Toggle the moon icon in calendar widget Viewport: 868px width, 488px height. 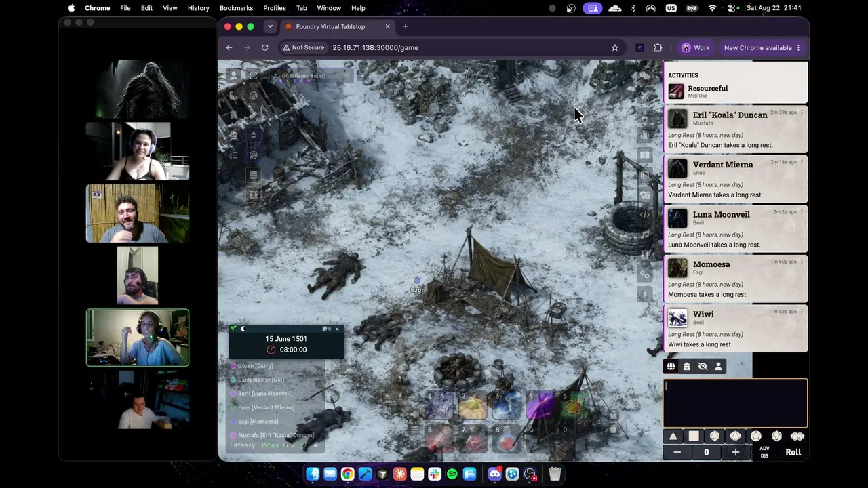pyautogui.click(x=243, y=329)
